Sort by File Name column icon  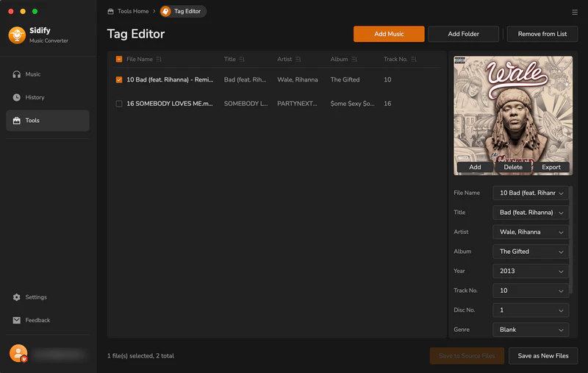159,60
